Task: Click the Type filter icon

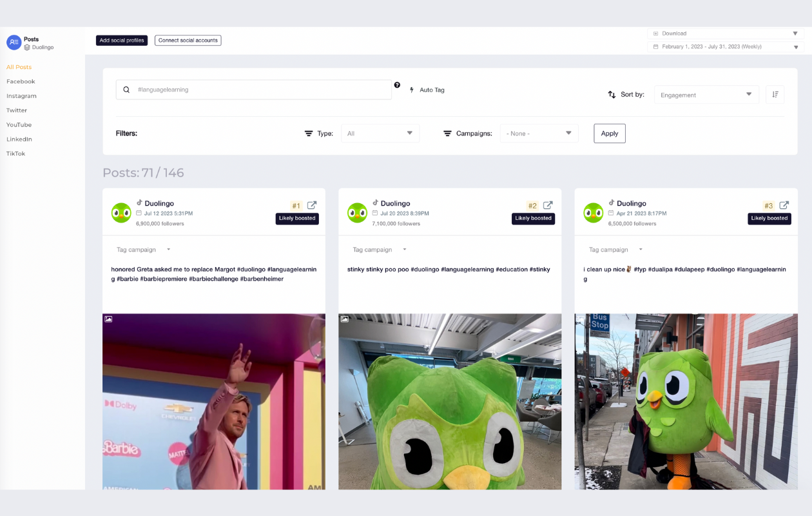Action: (x=309, y=134)
